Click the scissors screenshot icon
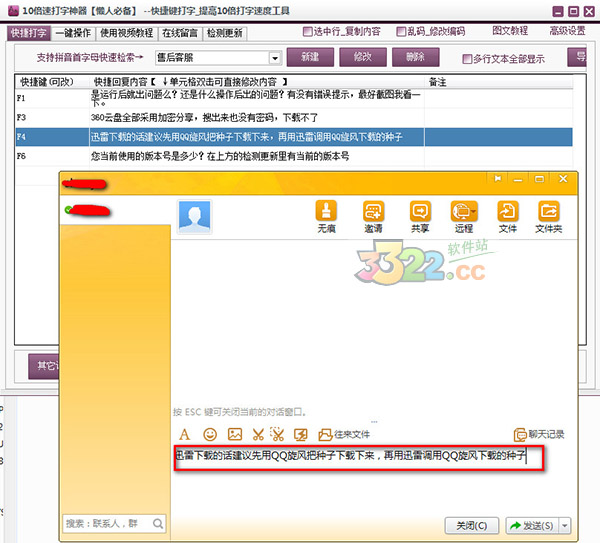Image resolution: width=600 pixels, height=543 pixels. pos(258,434)
